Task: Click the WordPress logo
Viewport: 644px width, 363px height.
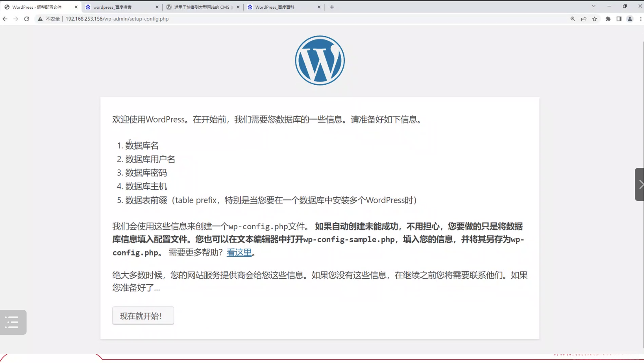Action: point(320,60)
